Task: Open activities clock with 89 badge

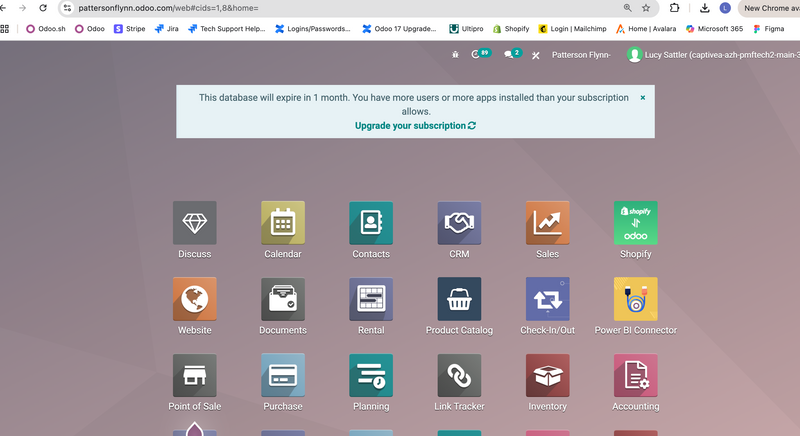Action: tap(480, 54)
